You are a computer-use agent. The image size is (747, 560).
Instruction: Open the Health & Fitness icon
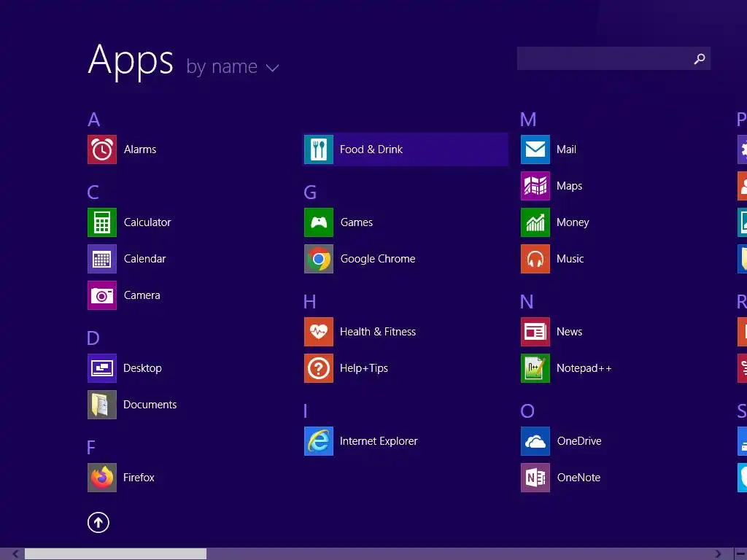(x=319, y=332)
